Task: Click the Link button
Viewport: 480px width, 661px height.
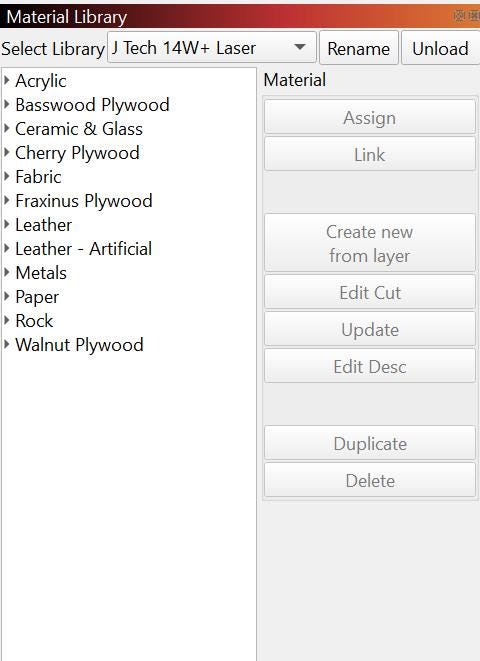Action: pos(370,154)
